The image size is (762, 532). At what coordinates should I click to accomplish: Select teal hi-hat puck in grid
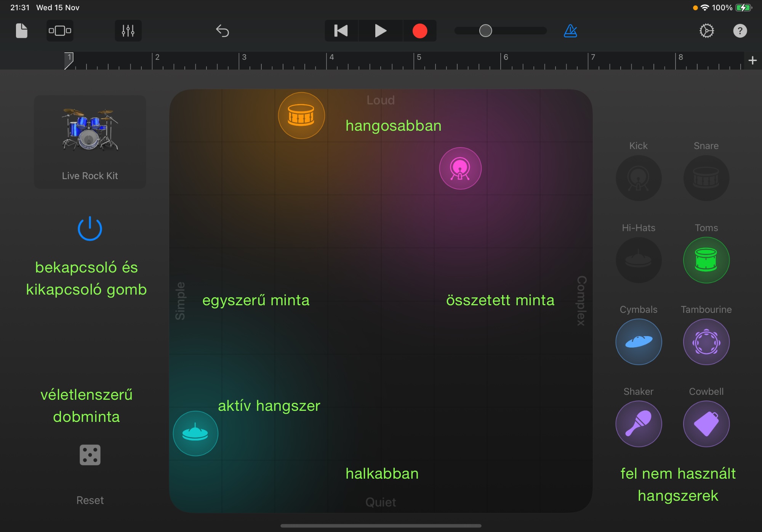pyautogui.click(x=195, y=433)
